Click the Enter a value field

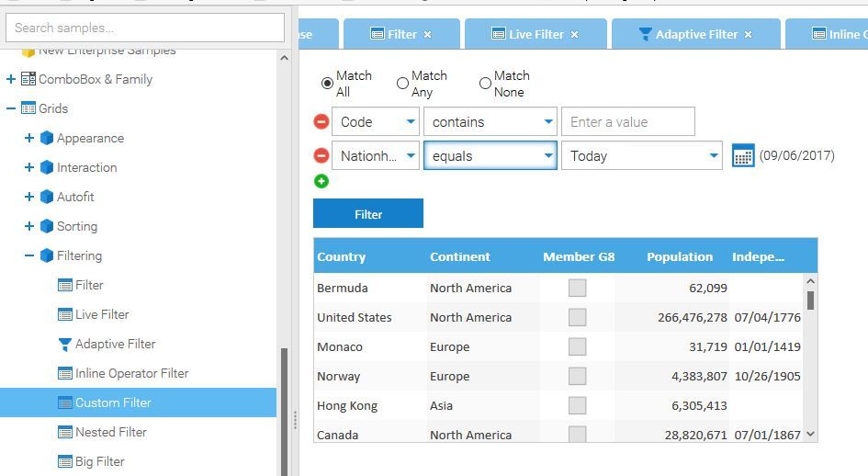tap(627, 122)
